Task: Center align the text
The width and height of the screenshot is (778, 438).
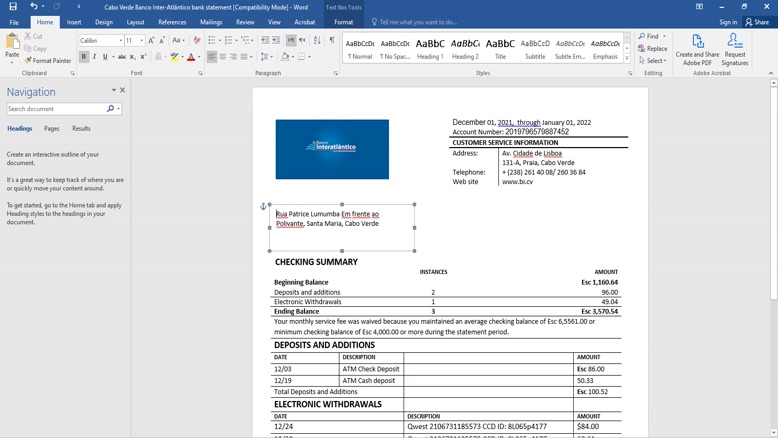Action: (223, 57)
